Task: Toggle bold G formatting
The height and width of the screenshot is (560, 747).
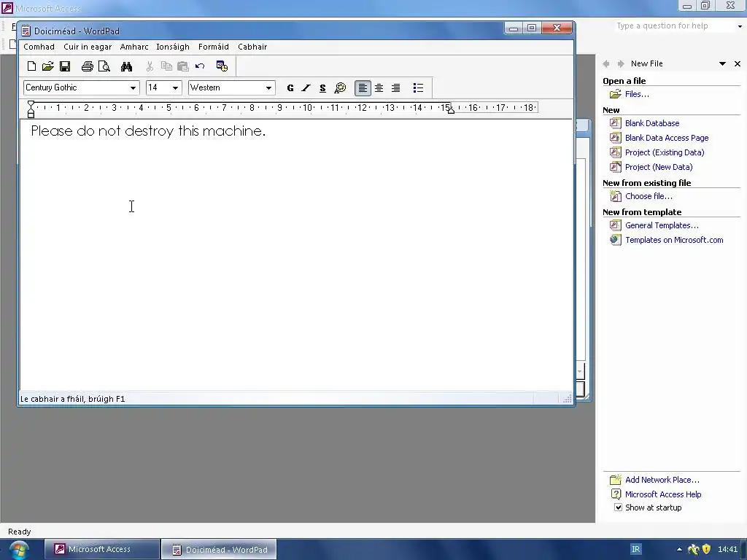Action: (290, 87)
